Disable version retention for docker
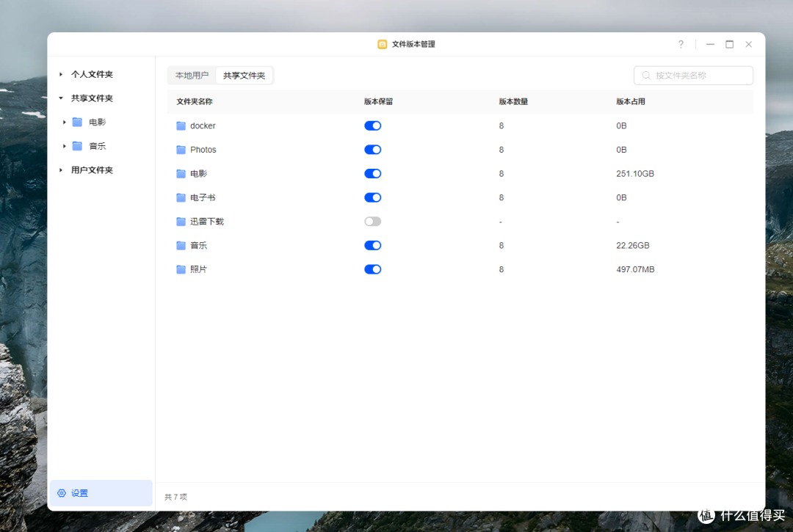Image resolution: width=793 pixels, height=532 pixels. pyautogui.click(x=373, y=125)
